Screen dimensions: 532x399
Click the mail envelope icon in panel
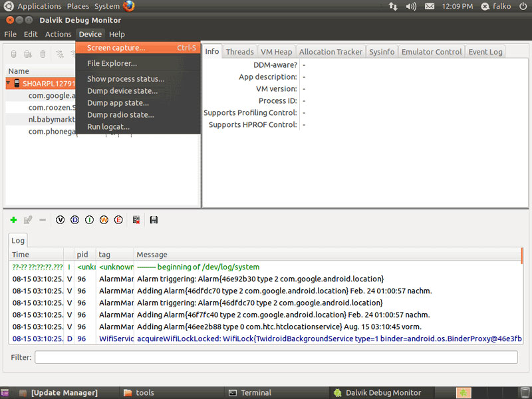pyautogui.click(x=430, y=6)
